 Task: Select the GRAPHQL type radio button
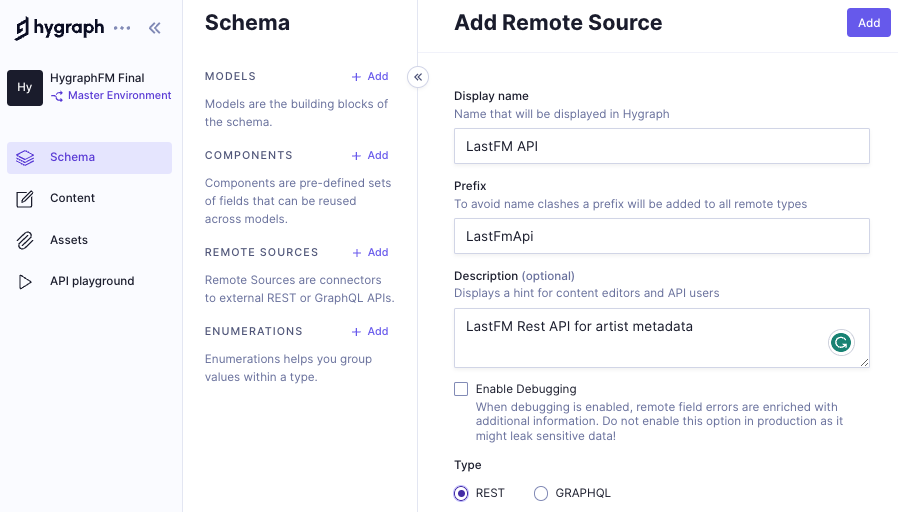(x=541, y=493)
